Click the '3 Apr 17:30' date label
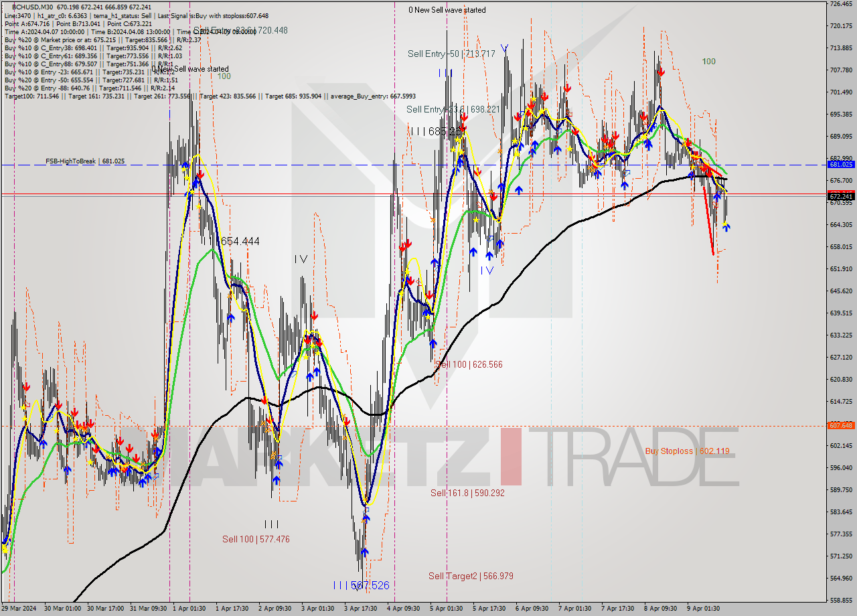The image size is (857, 616). (x=360, y=609)
